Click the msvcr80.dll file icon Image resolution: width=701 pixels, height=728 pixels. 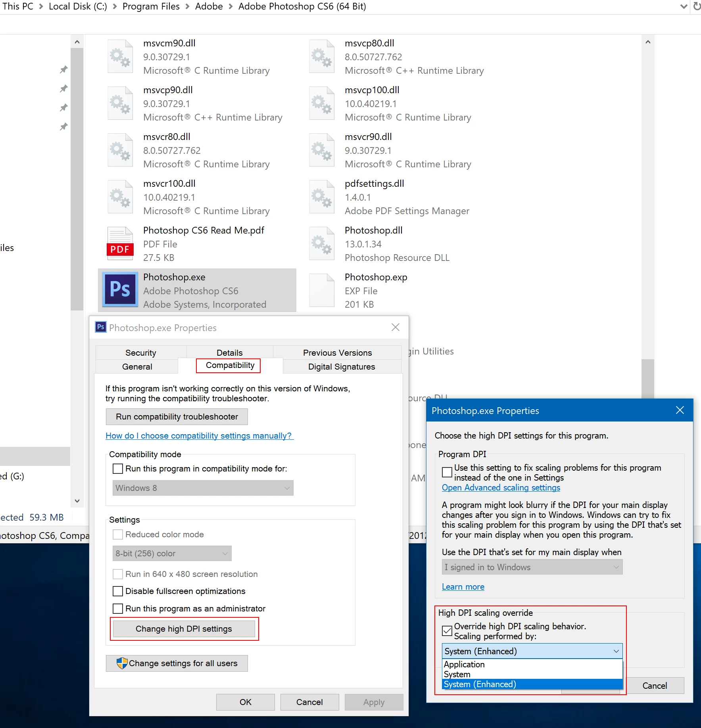tap(120, 150)
